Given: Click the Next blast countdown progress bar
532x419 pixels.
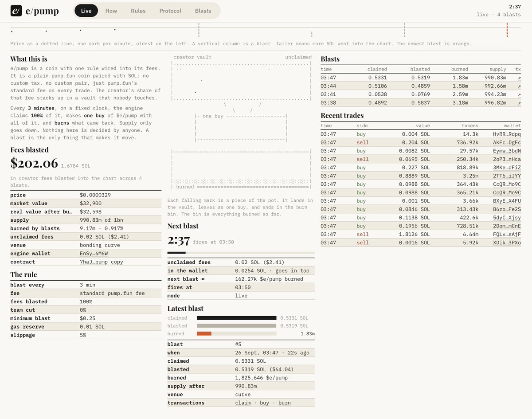Looking at the screenshot, I should pos(241,253).
